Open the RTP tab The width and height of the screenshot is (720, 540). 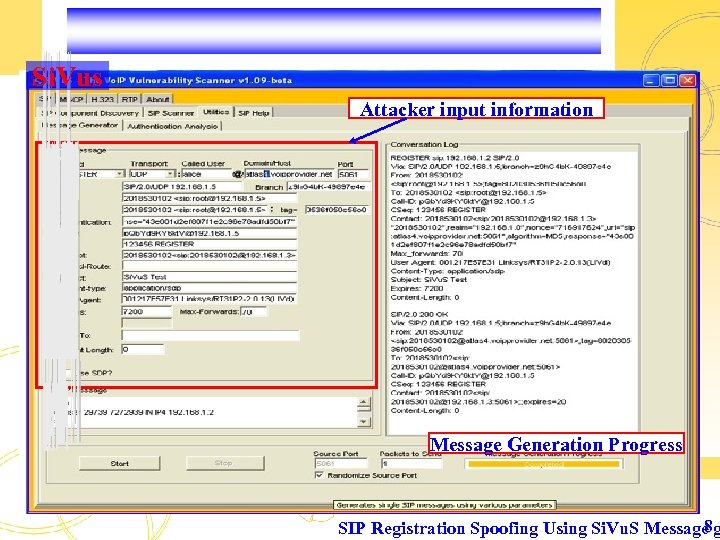coord(130,99)
